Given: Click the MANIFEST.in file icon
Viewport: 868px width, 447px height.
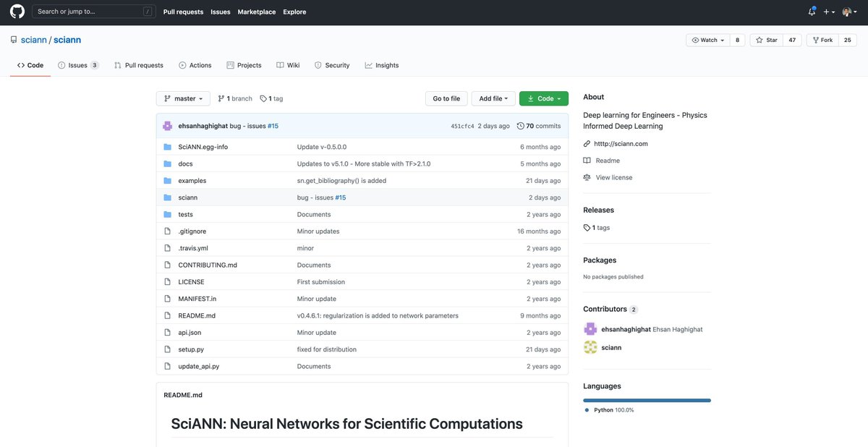Looking at the screenshot, I should click(167, 299).
